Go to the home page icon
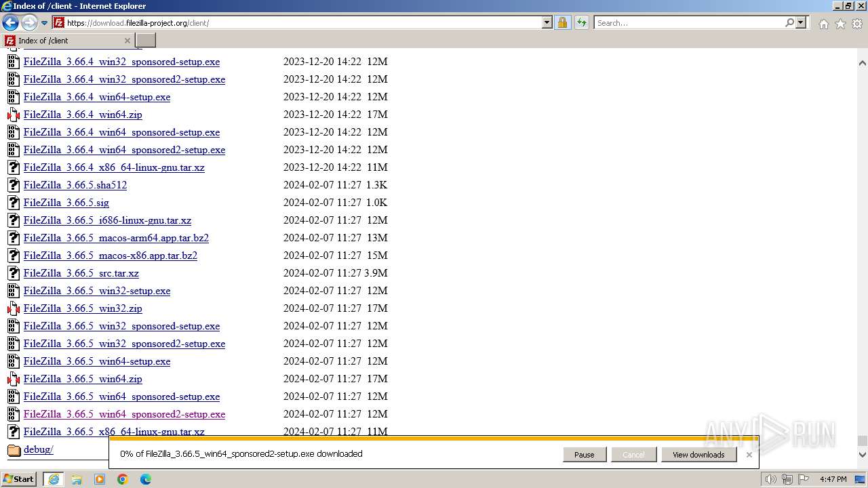Screen dimensions: 868x488 tap(823, 24)
